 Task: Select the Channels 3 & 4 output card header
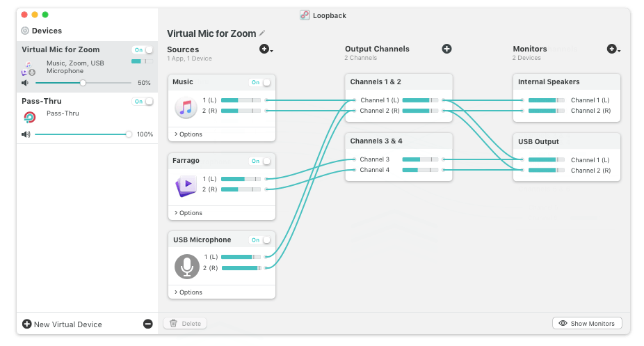(x=399, y=141)
